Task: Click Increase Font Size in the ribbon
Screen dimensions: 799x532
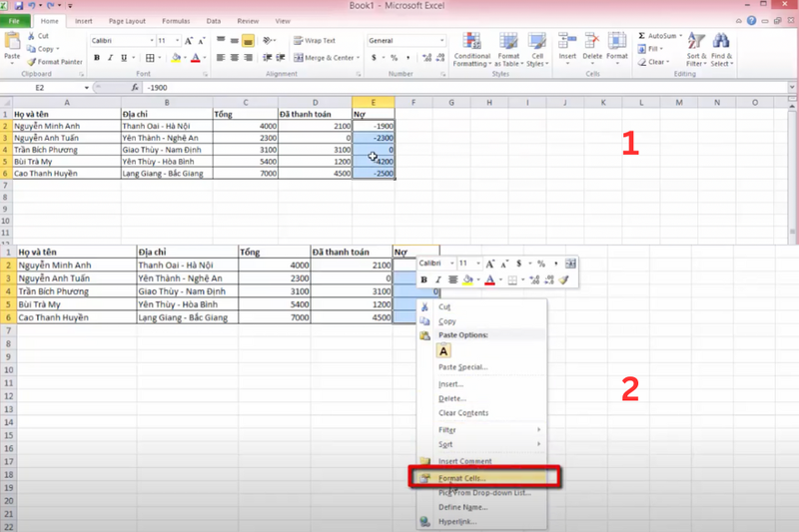Action: [189, 41]
